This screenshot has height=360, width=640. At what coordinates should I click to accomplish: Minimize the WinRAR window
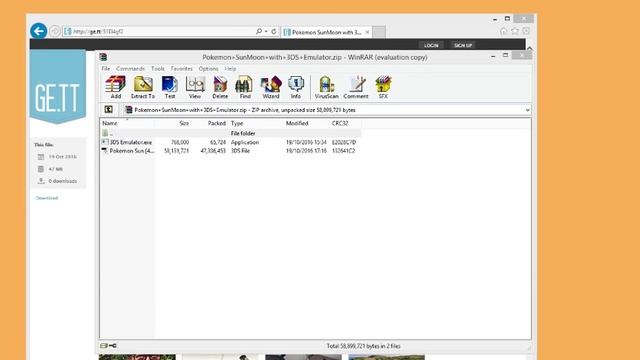[493, 56]
